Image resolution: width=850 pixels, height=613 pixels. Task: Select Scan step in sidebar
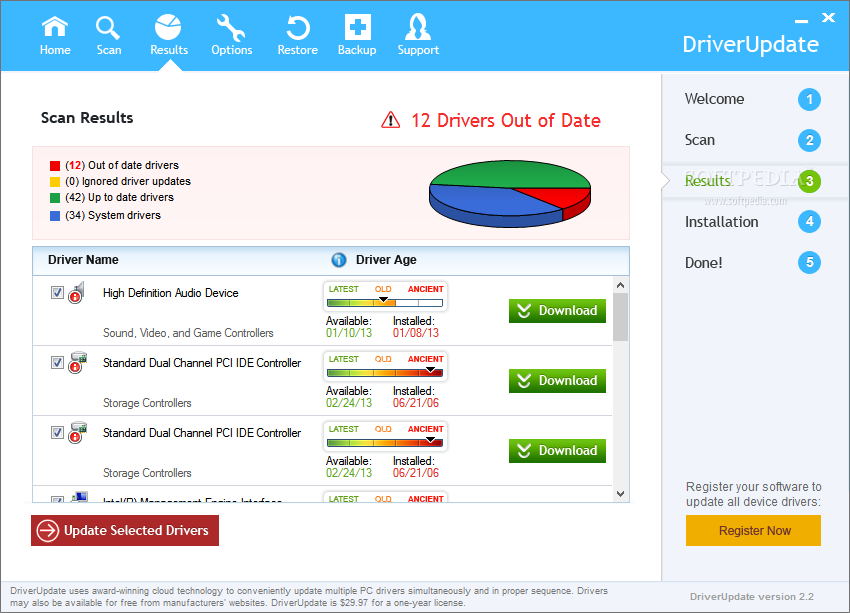pyautogui.click(x=699, y=140)
